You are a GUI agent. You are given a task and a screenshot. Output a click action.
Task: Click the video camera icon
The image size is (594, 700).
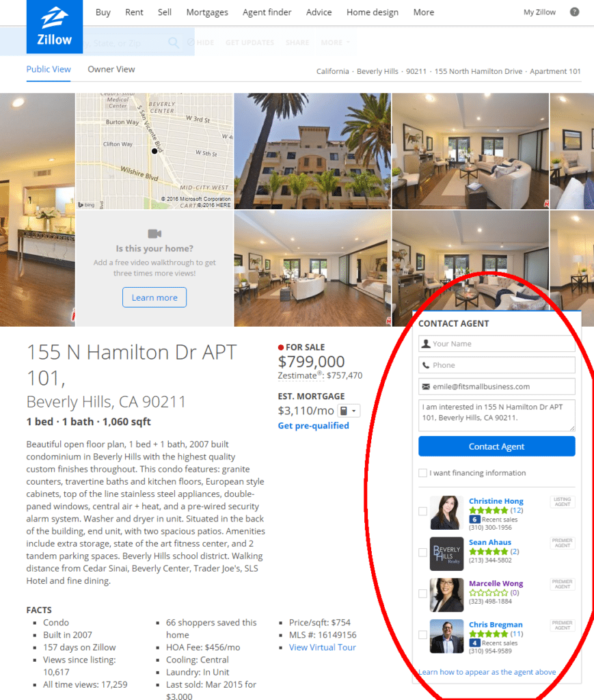point(154,234)
